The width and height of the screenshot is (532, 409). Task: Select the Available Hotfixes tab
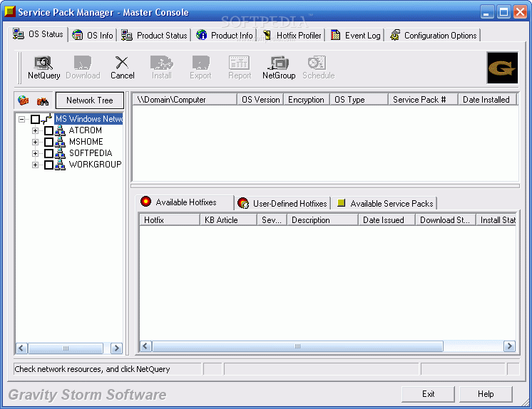tap(185, 202)
